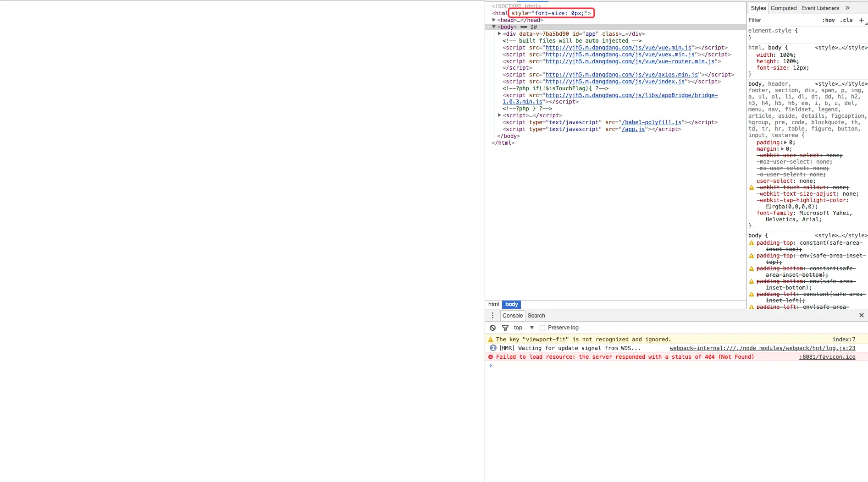
Task: Switch to the Styles tab
Action: coord(758,8)
